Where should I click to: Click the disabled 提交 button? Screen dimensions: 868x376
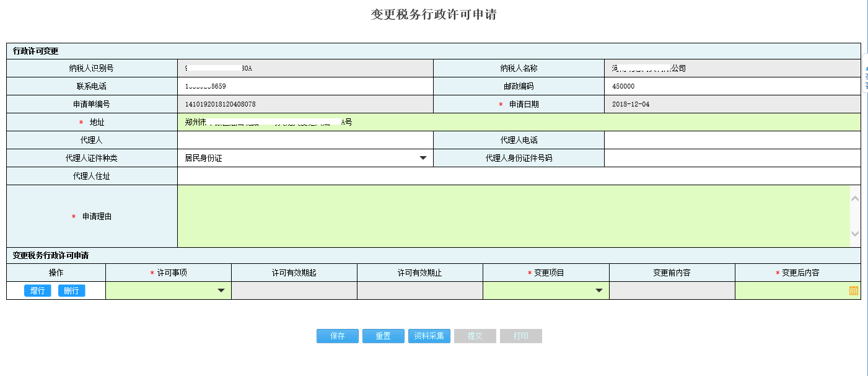(x=475, y=336)
